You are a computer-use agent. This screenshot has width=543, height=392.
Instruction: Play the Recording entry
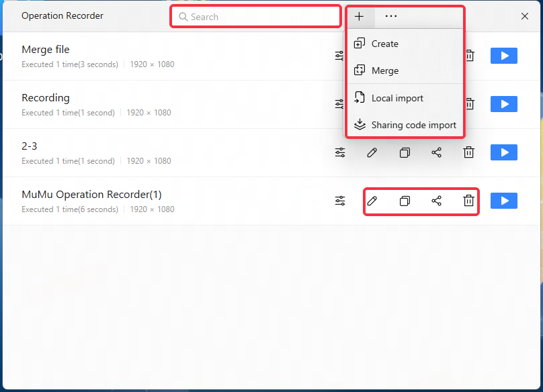point(504,104)
